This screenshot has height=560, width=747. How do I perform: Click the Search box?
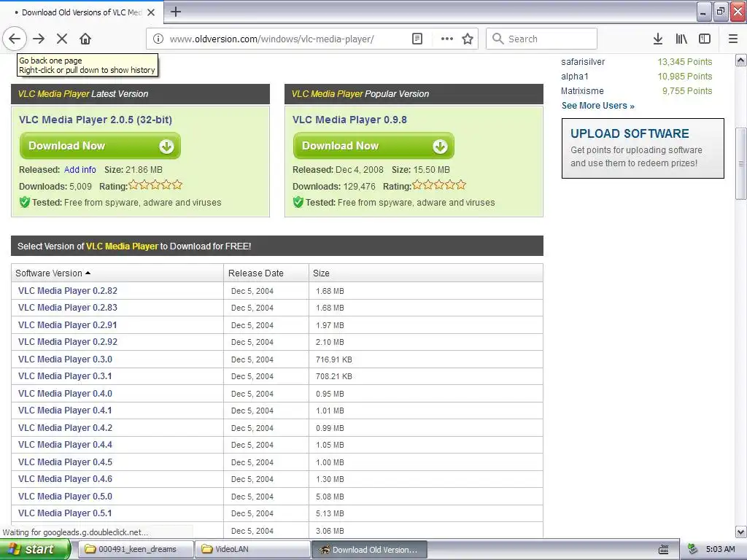[542, 39]
